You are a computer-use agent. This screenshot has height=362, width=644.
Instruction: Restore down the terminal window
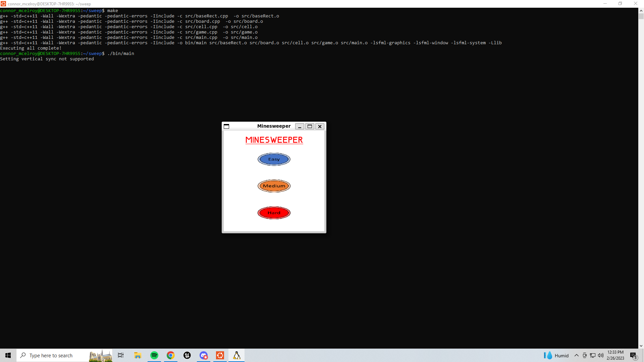[x=620, y=4]
